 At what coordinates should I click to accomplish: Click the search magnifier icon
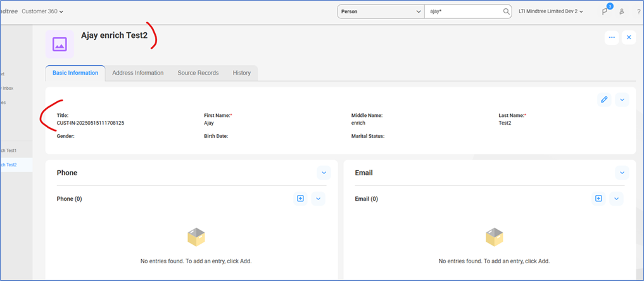506,11
